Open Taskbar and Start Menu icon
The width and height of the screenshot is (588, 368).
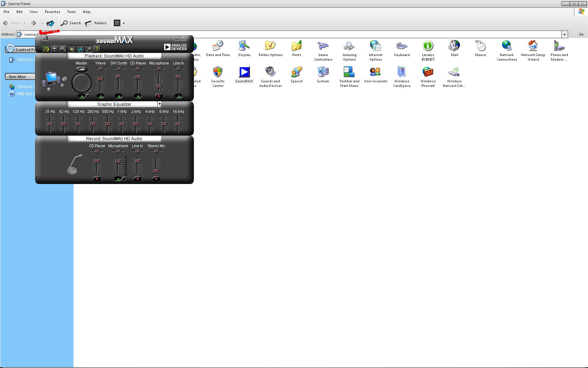tap(349, 77)
